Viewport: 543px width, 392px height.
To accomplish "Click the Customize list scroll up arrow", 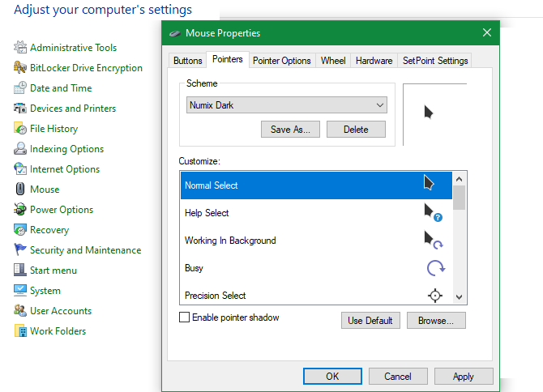I will tap(460, 179).
